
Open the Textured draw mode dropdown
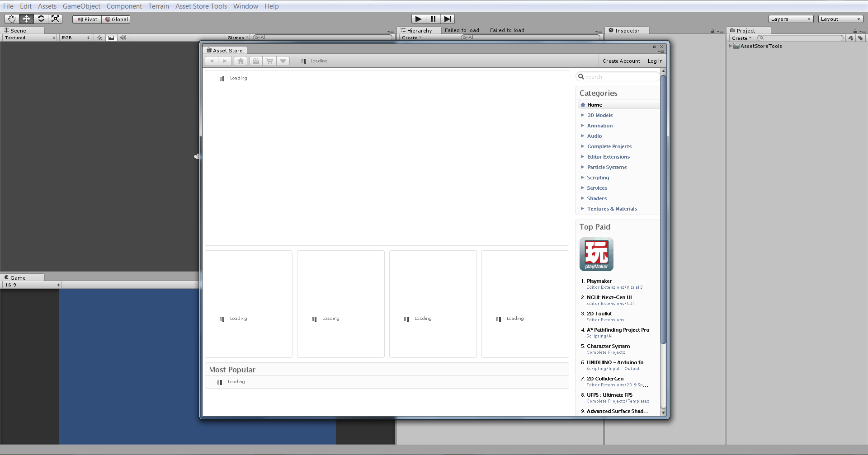30,38
